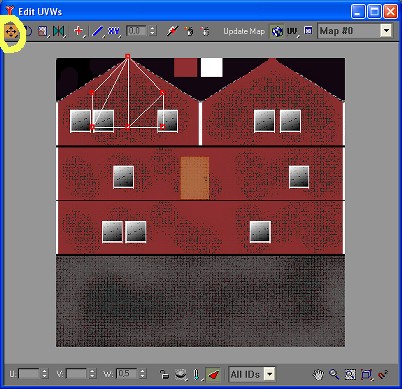Click the Snap magnet icon

point(383,374)
